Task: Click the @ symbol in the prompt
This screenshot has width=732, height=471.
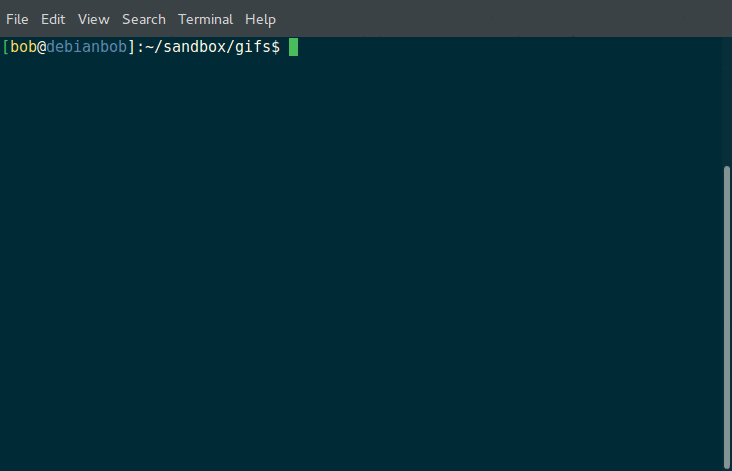Action: pyautogui.click(x=42, y=47)
